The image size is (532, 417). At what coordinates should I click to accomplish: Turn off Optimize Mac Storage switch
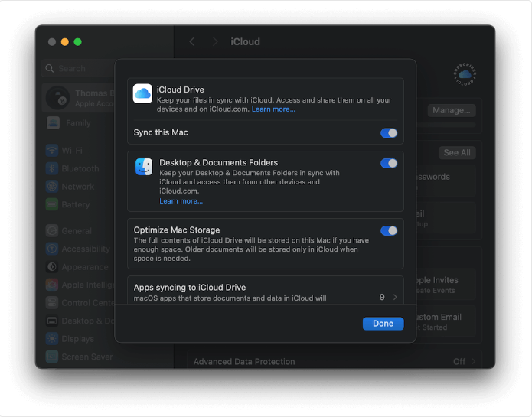point(389,230)
